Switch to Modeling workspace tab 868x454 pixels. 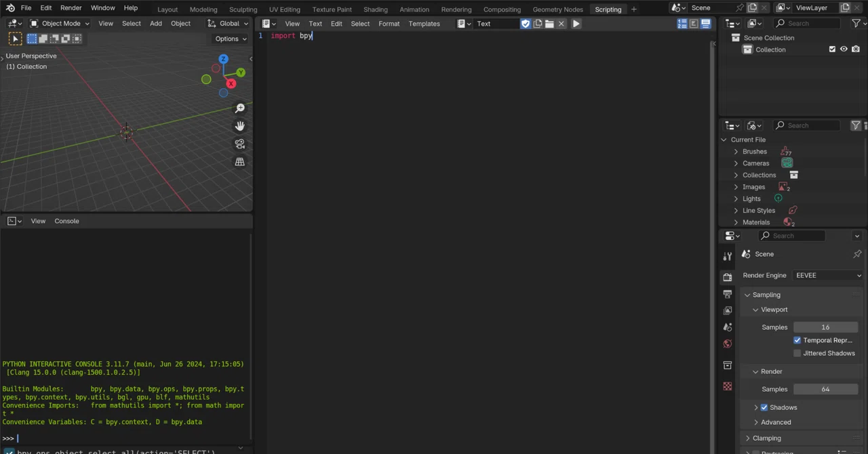coord(203,9)
